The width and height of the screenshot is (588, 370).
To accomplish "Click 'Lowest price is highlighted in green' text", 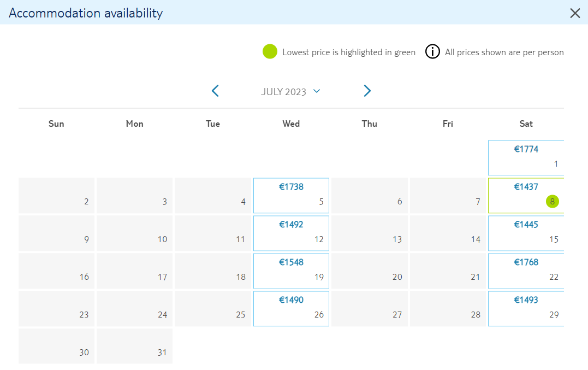I will click(x=349, y=52).
